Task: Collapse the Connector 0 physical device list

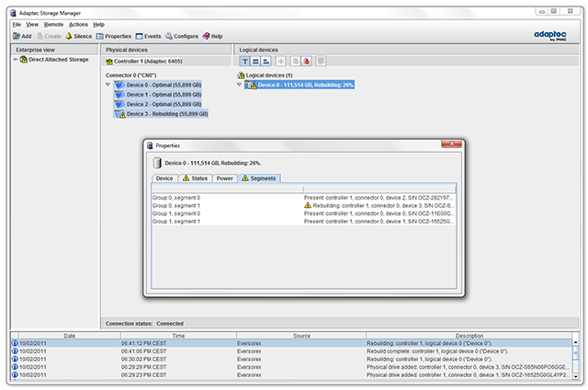Action: pyautogui.click(x=108, y=85)
